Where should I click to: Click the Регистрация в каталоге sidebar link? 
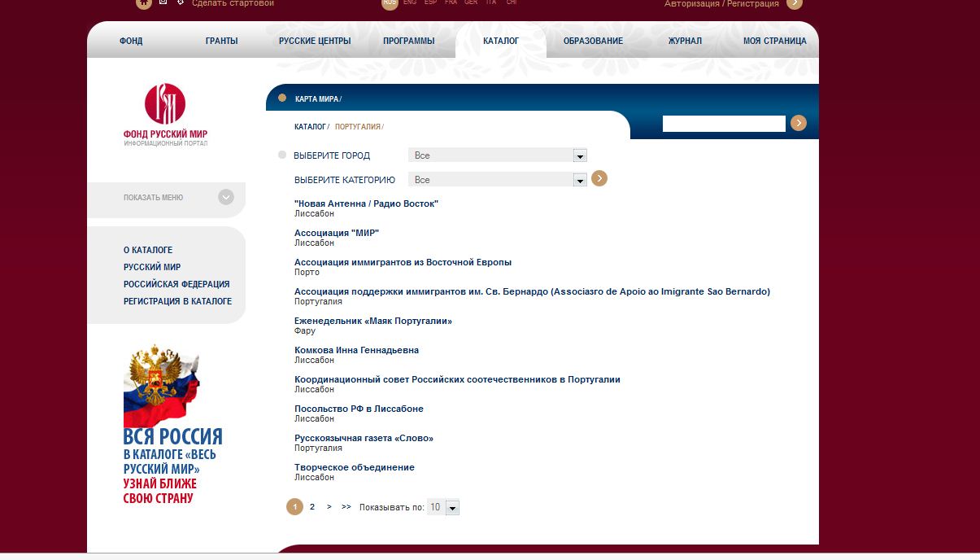177,301
